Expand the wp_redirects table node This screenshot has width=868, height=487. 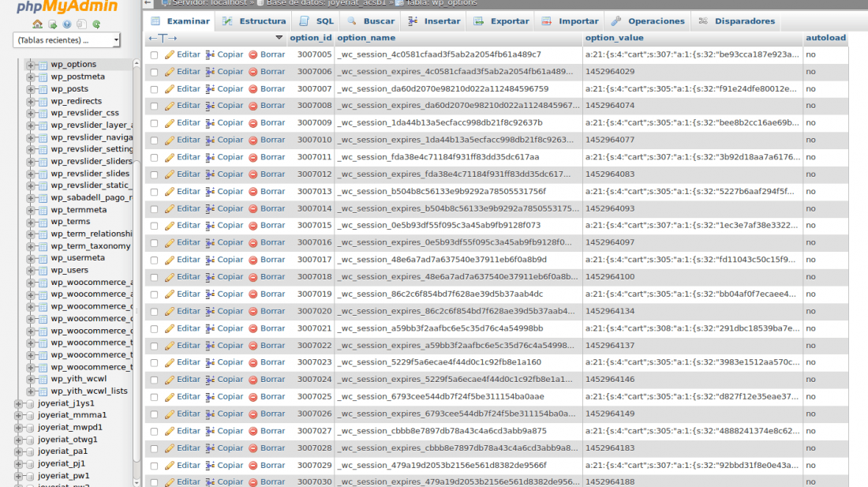(31, 101)
